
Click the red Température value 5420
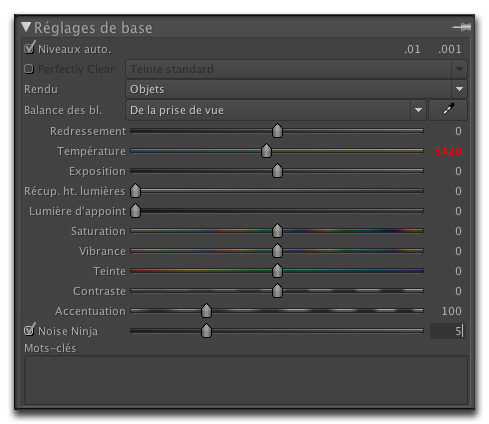[448, 151]
